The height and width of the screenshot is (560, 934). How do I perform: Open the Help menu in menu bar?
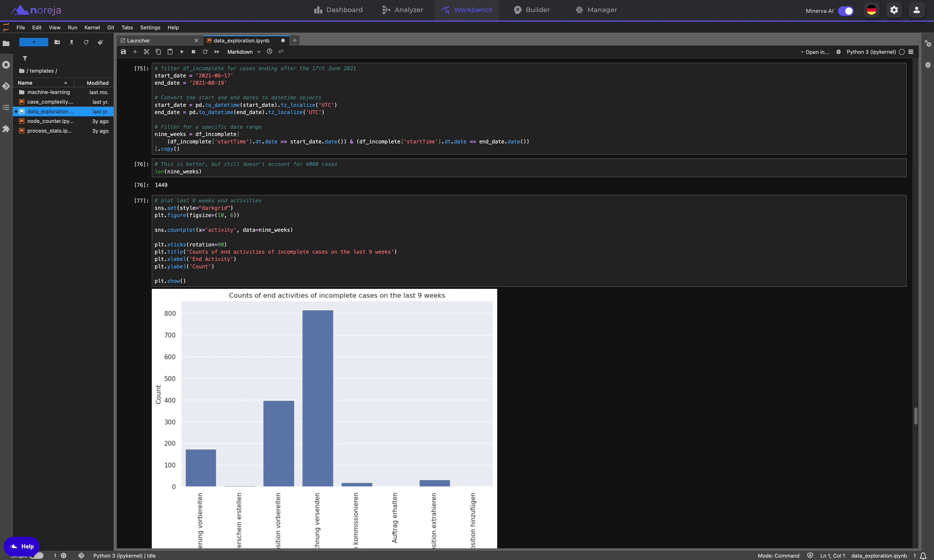coord(173,28)
